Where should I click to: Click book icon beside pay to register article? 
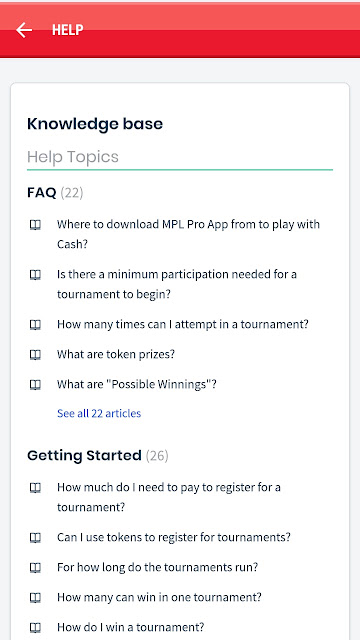click(36, 488)
